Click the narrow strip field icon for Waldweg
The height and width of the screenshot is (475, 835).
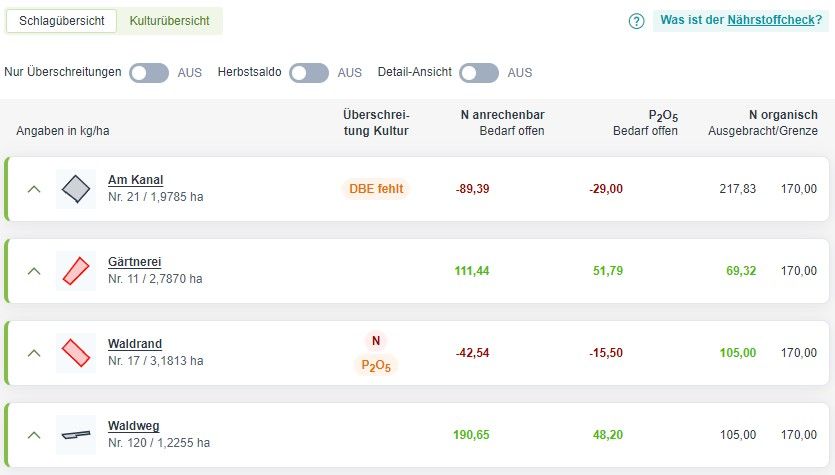point(76,435)
